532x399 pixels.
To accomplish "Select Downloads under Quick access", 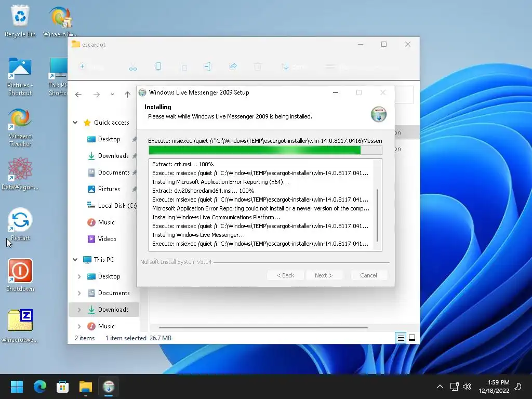I will 108,156.
